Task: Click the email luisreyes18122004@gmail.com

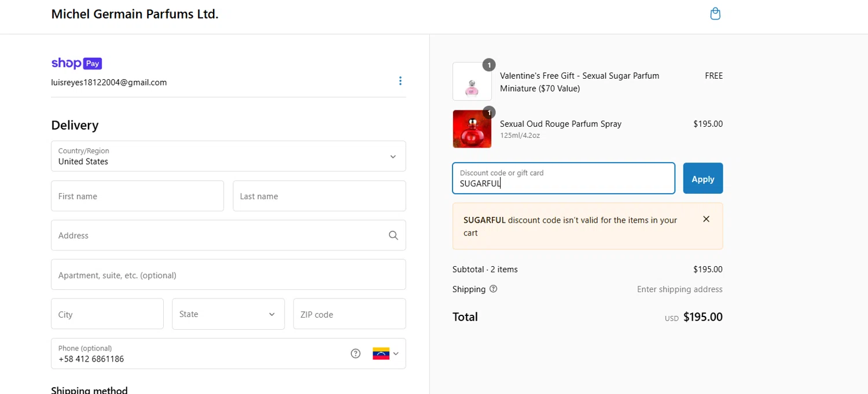Action: point(109,83)
